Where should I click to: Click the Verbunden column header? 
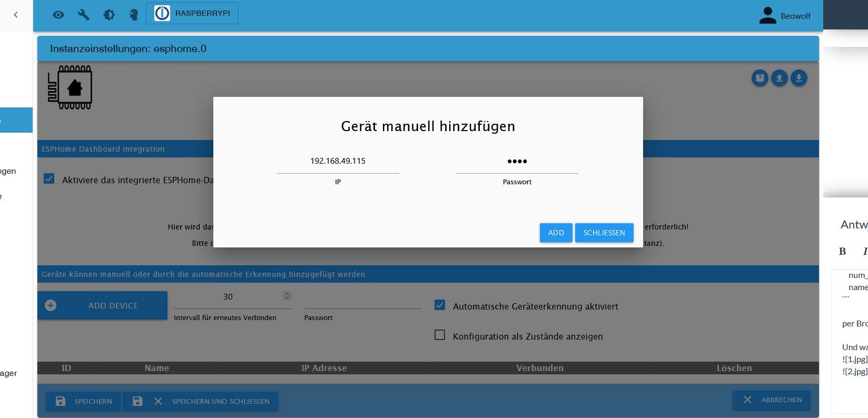(x=540, y=368)
